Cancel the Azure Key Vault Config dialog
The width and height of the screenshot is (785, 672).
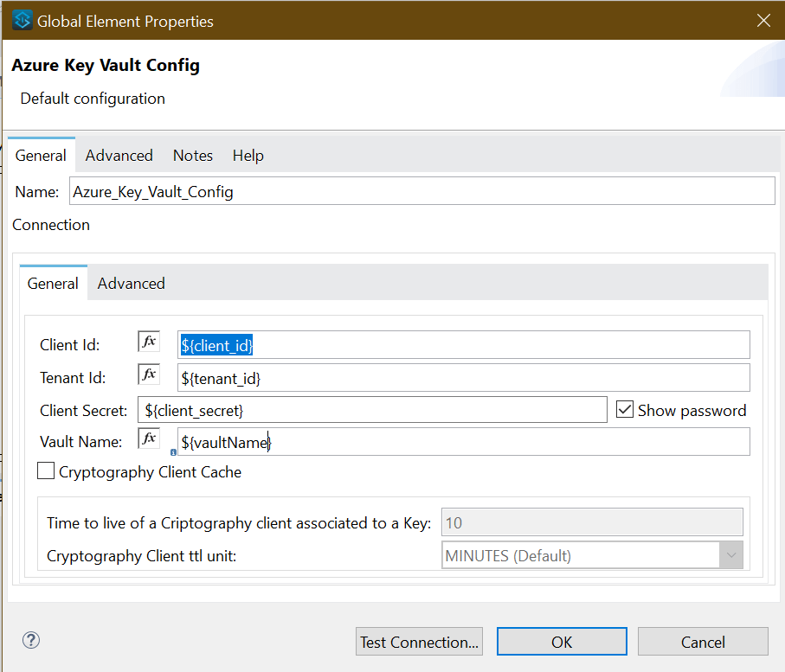703,642
